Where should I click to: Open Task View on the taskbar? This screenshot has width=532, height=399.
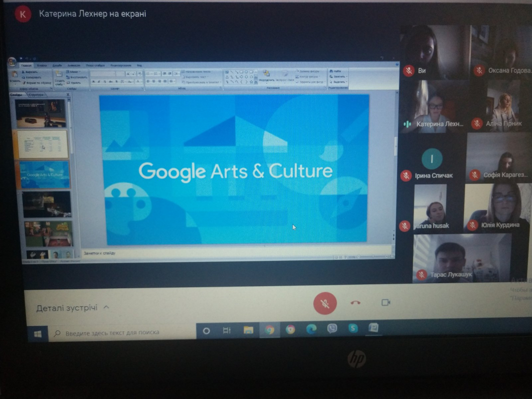click(227, 331)
